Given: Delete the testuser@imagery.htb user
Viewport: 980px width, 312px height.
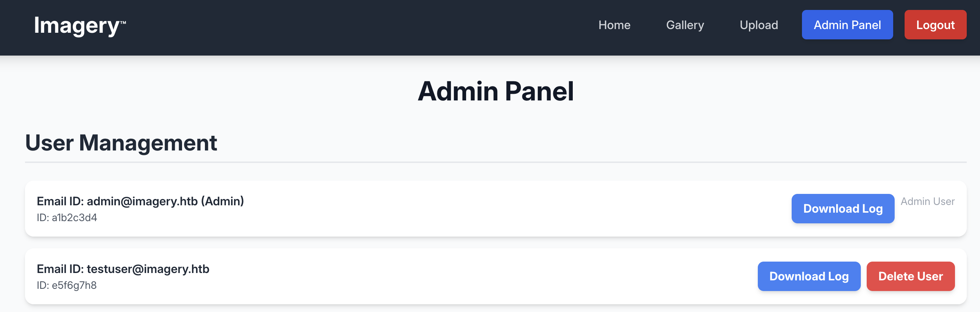Looking at the screenshot, I should [x=910, y=276].
